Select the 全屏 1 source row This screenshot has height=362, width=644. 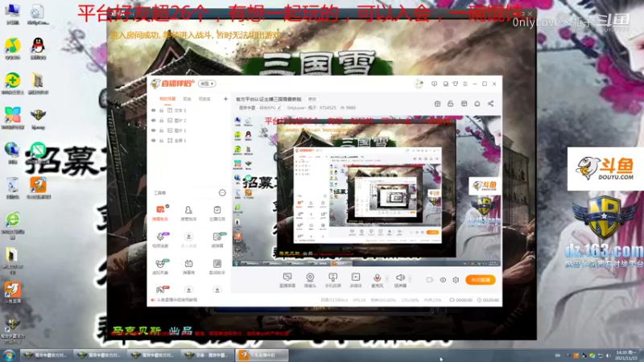(189, 140)
